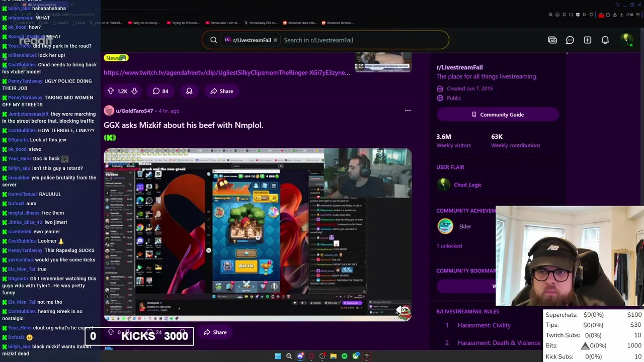
Task: Open Xbox app from taskbar
Action: [356, 356]
